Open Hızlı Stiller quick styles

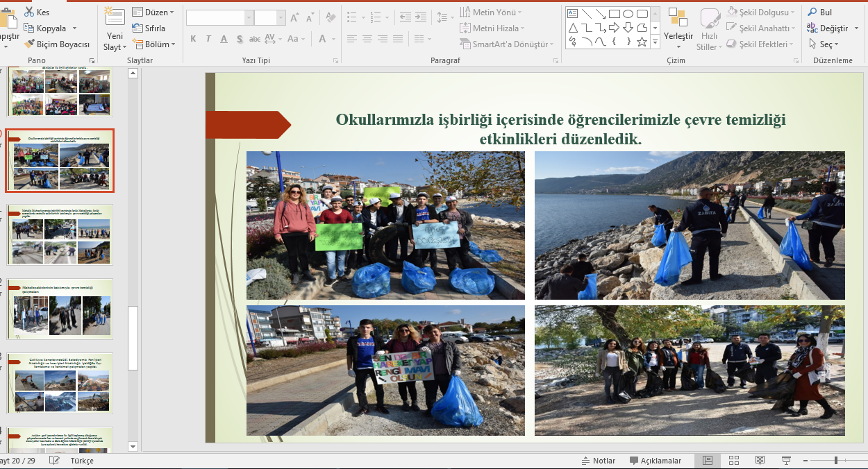[x=709, y=30]
